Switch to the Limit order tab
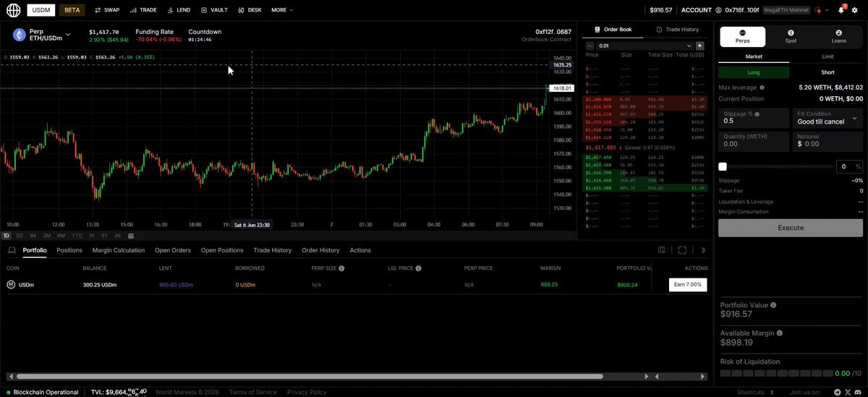 pos(827,56)
